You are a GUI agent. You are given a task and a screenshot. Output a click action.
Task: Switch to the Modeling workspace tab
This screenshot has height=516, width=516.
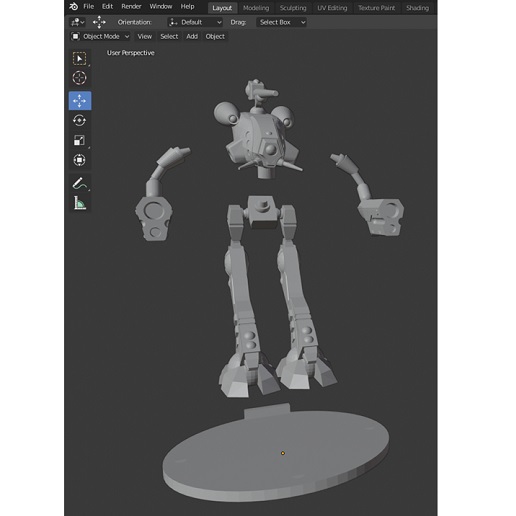point(256,8)
